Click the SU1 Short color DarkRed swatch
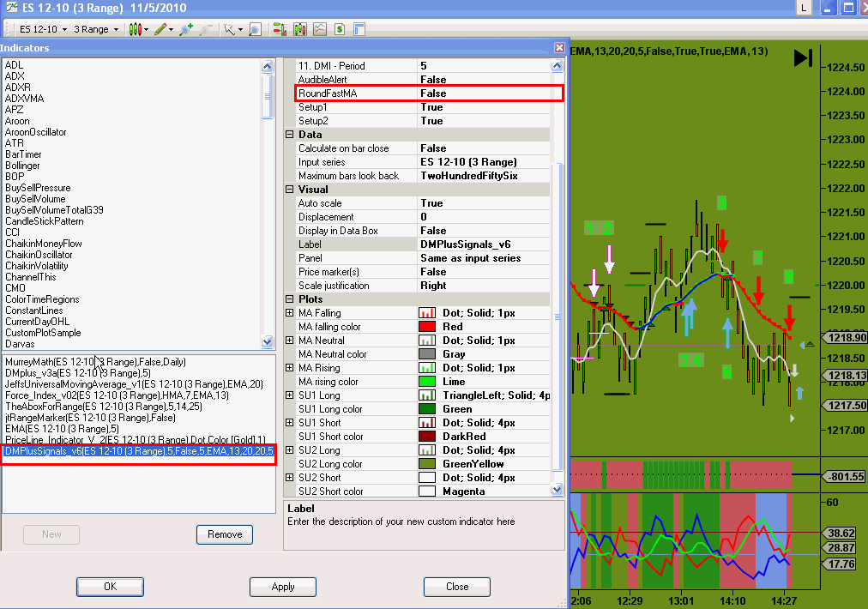The width and height of the screenshot is (868, 609). pyautogui.click(x=427, y=437)
